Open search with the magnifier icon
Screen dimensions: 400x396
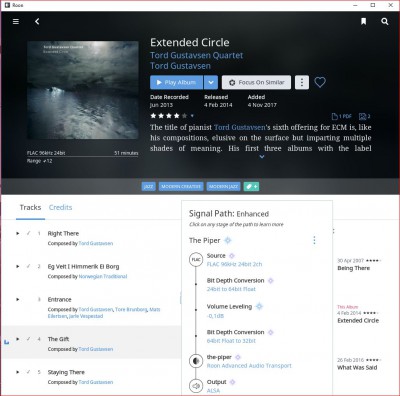[385, 22]
